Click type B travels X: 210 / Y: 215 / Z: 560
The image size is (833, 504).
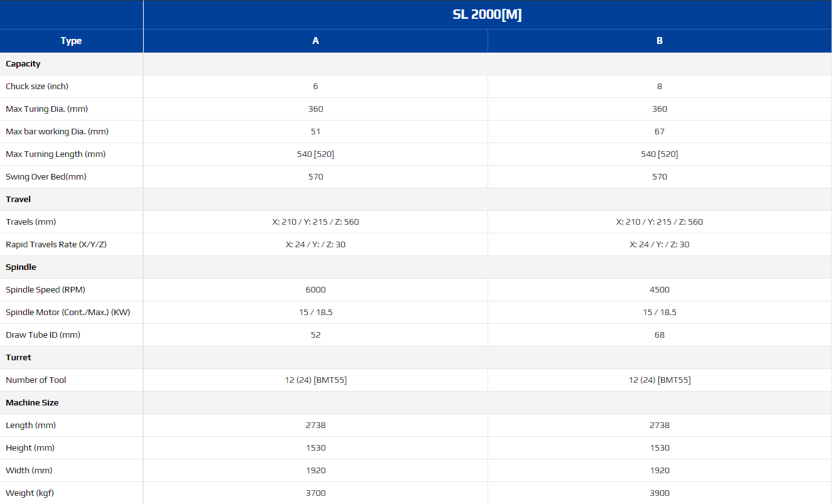coord(660,222)
